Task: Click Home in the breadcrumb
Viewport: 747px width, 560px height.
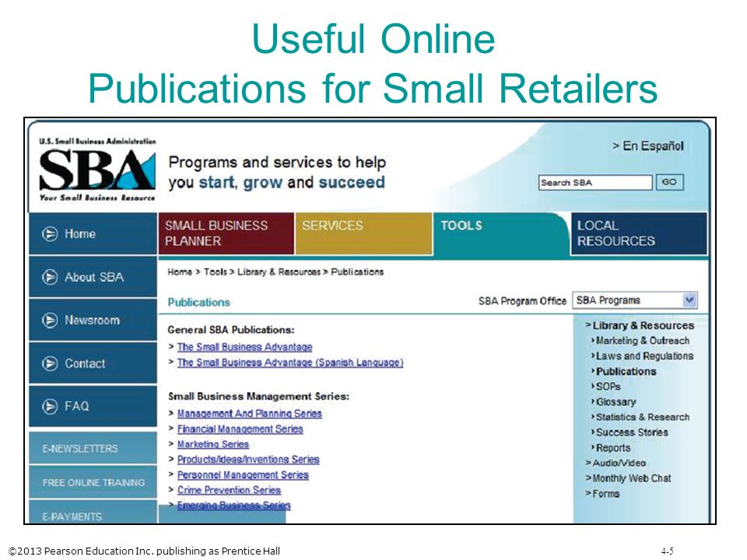Action: [180, 272]
